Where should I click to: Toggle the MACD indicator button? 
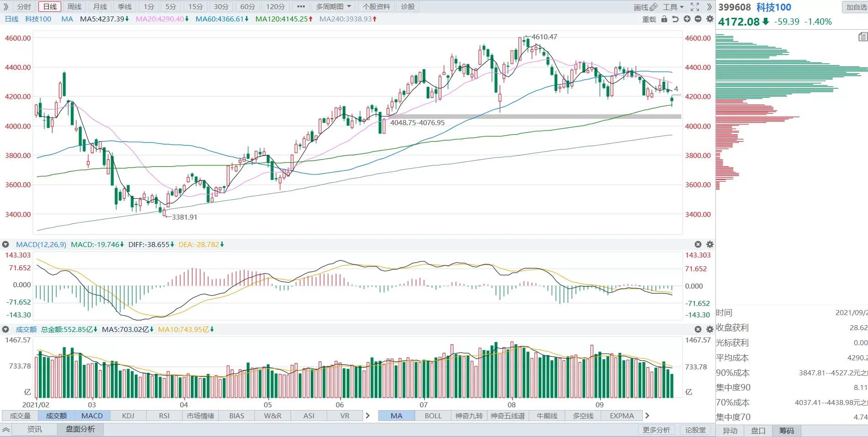click(92, 416)
